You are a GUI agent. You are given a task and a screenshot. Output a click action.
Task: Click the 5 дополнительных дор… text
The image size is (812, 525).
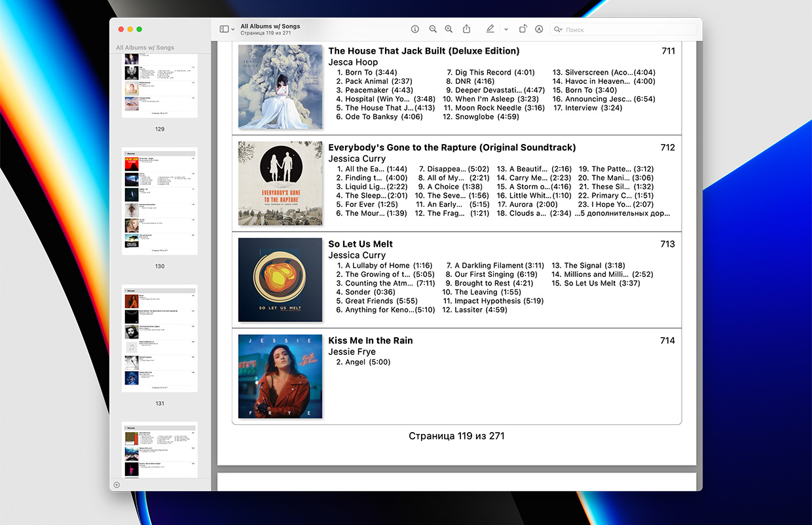coord(623,213)
